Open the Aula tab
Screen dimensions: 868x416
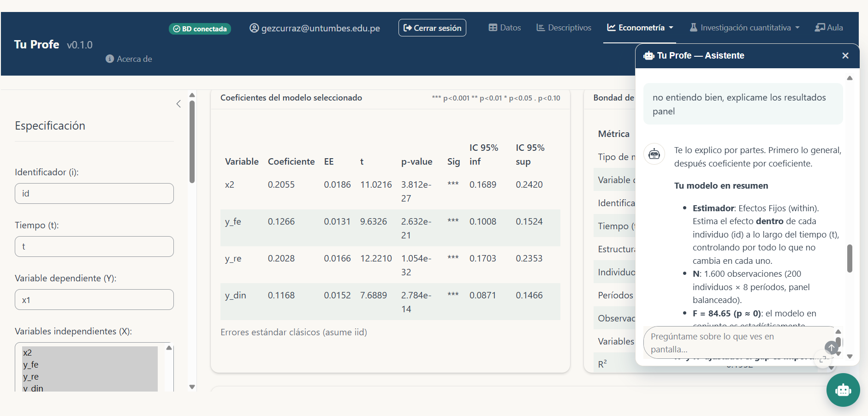point(829,28)
